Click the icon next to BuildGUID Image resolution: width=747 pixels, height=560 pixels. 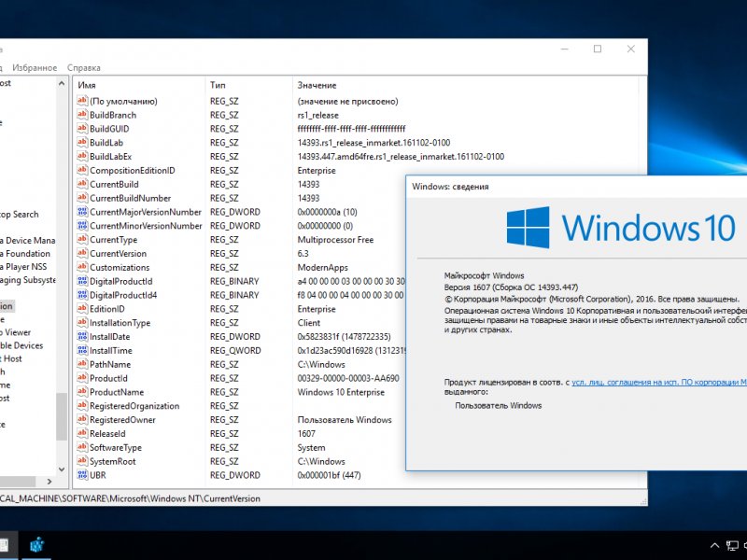click(x=82, y=129)
